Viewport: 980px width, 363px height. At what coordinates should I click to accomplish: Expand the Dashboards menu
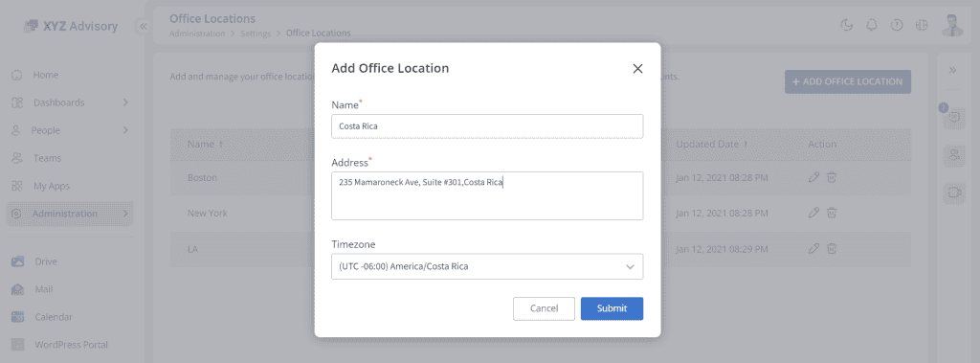click(125, 102)
